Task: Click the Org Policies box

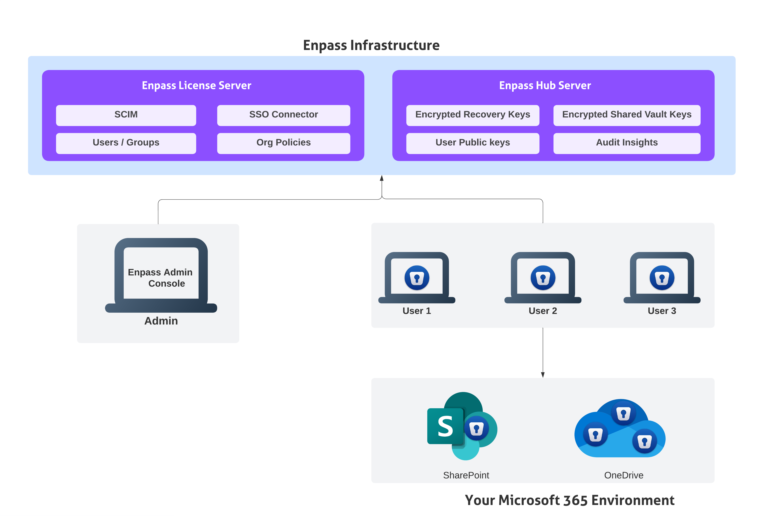Action: point(284,143)
